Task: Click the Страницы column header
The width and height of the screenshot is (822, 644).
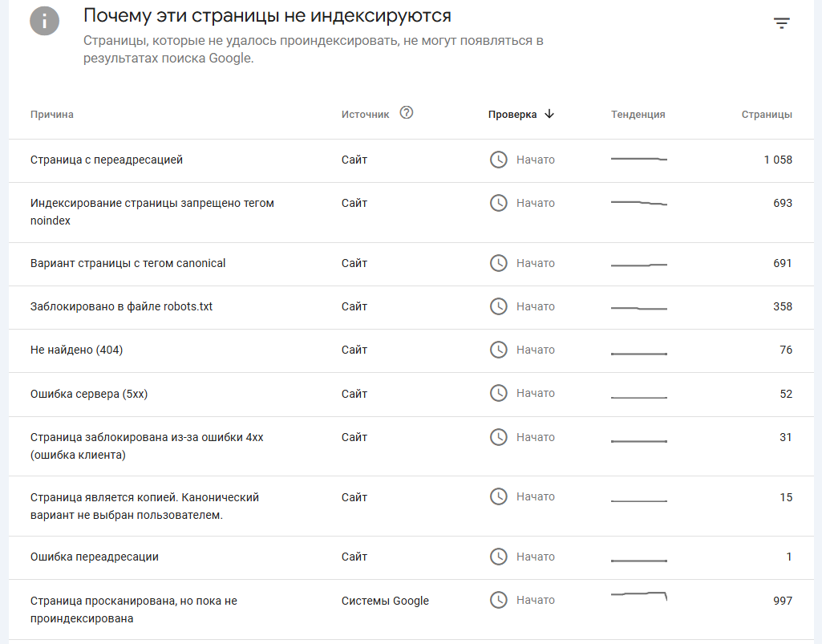Action: click(767, 115)
